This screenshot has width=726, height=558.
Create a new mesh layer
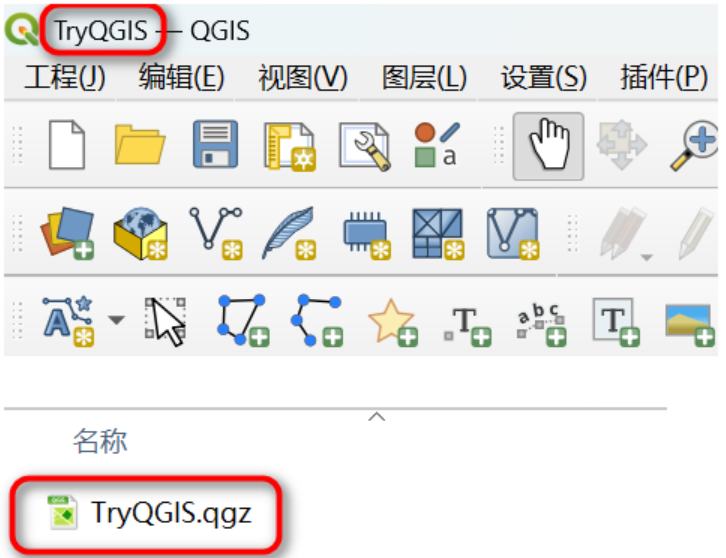pyautogui.click(x=438, y=233)
